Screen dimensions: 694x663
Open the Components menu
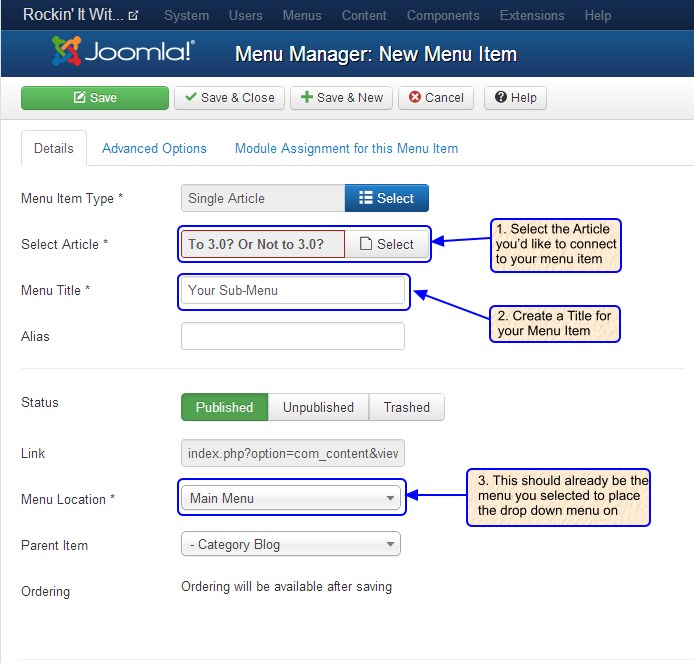tap(443, 15)
